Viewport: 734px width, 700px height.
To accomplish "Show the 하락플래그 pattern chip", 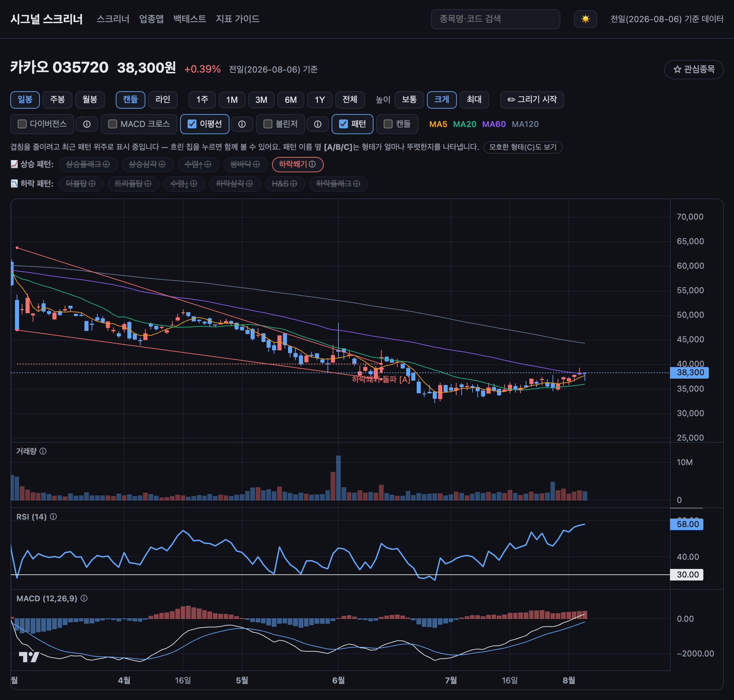I will [338, 184].
